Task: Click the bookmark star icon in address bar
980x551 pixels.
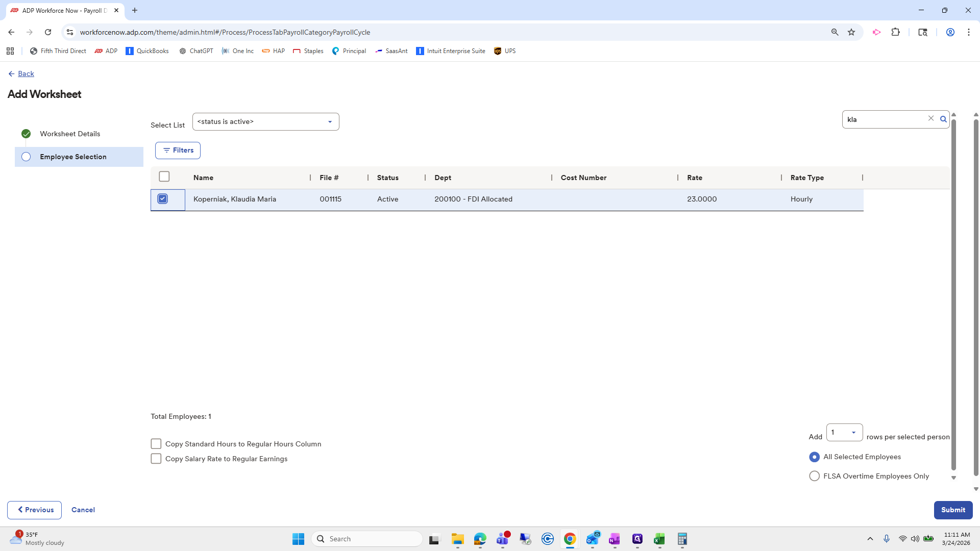Action: point(851,32)
